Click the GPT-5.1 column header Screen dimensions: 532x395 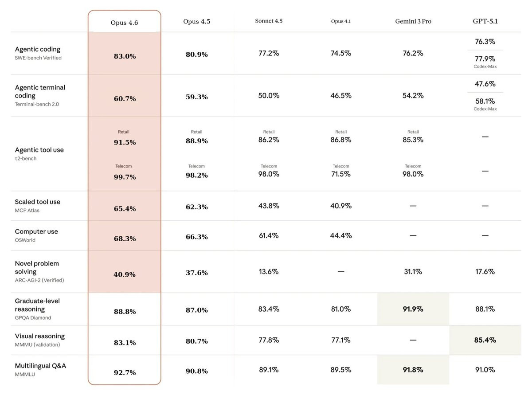485,21
